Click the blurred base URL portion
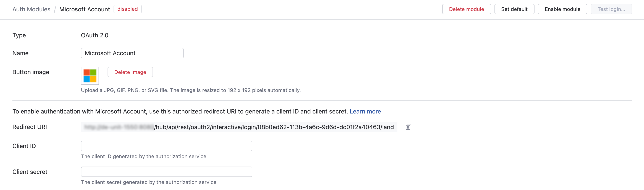This screenshot has width=644, height=190. coord(117,127)
